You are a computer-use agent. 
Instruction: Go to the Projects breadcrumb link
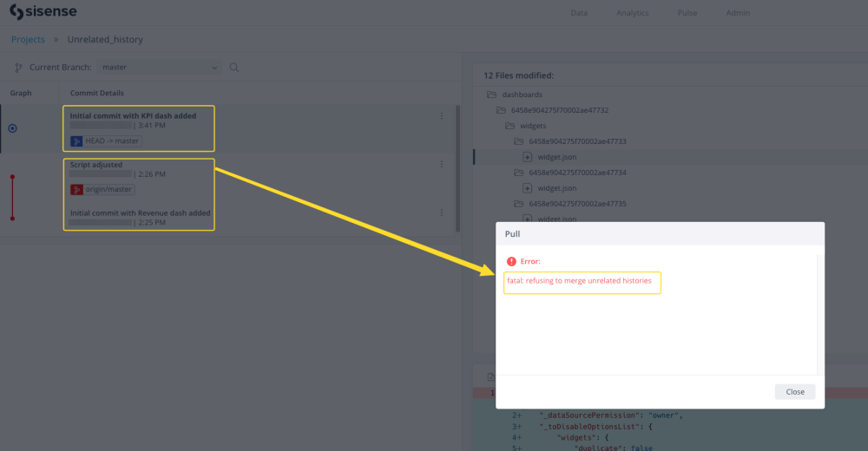pyautogui.click(x=28, y=39)
